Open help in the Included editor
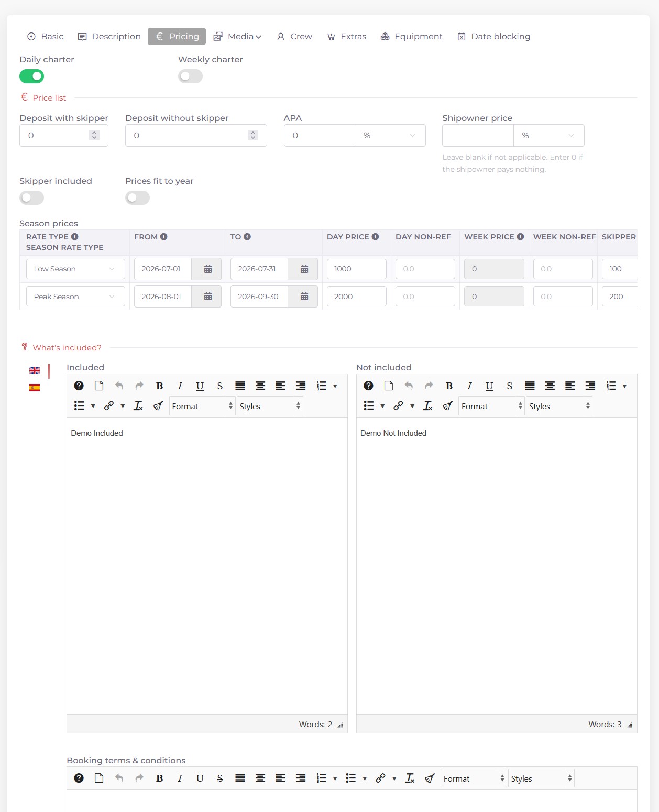This screenshot has height=812, width=659. click(79, 386)
